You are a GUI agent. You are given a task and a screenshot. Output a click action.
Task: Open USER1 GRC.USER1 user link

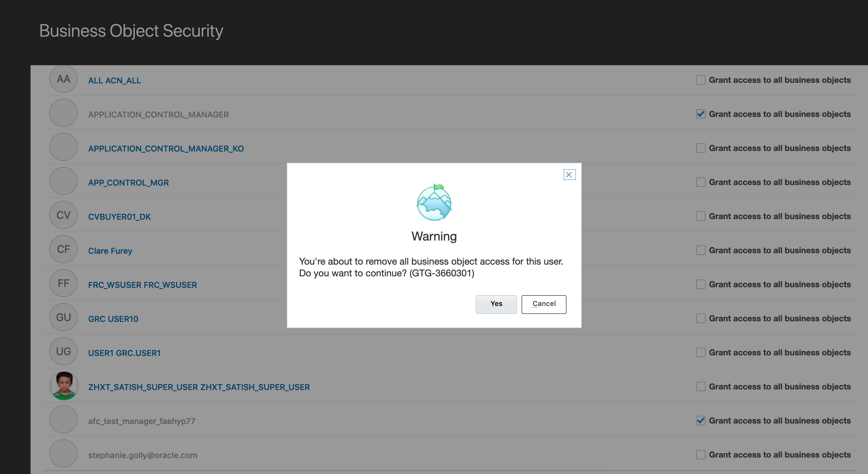point(124,353)
